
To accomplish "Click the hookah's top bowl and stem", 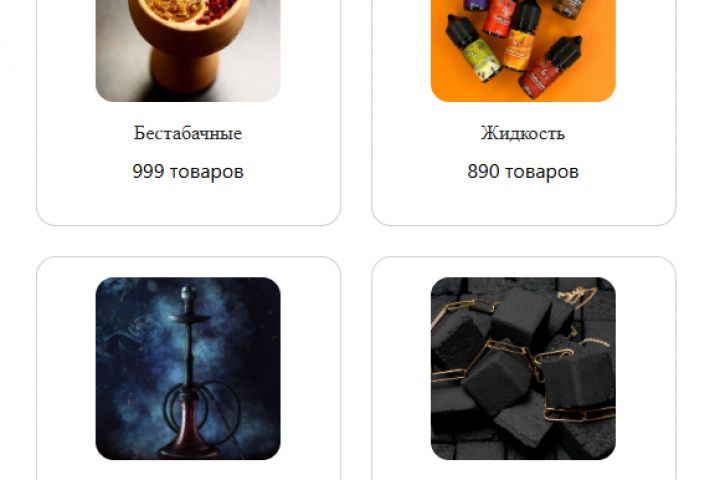I will click(x=188, y=312).
